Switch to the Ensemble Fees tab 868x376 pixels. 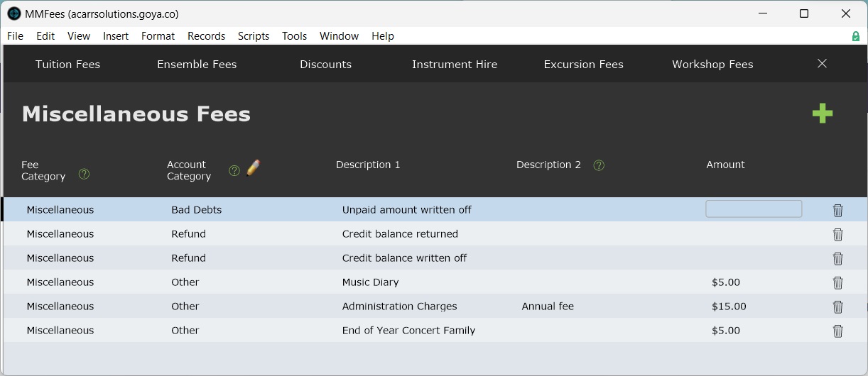pyautogui.click(x=197, y=65)
